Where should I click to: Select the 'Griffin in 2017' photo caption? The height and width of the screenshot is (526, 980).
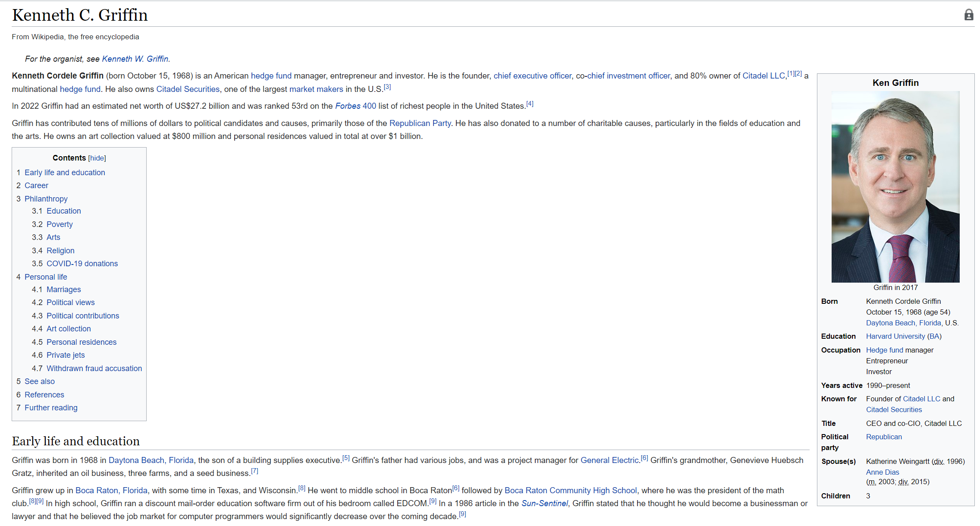coord(895,288)
